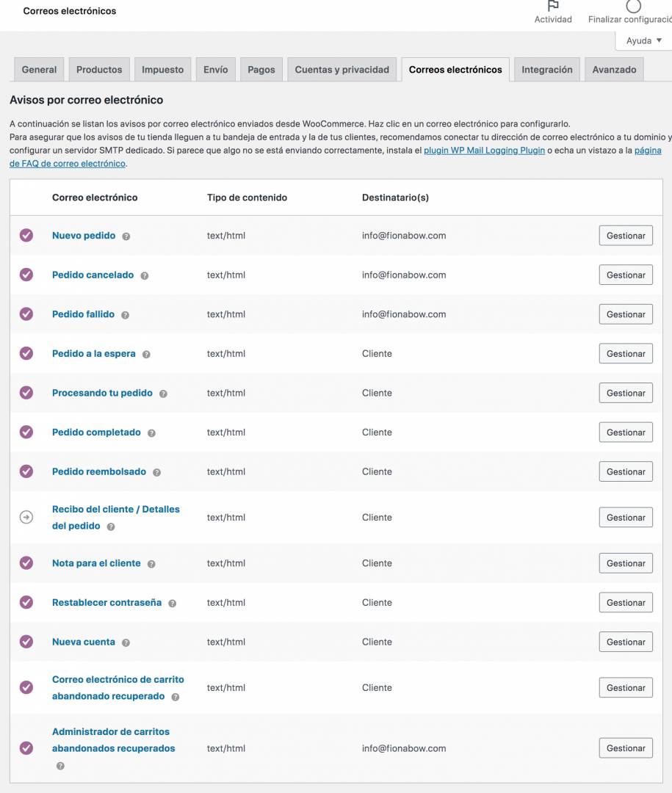
Task: Click help icon beside Pedido reembolsado
Action: [157, 472]
